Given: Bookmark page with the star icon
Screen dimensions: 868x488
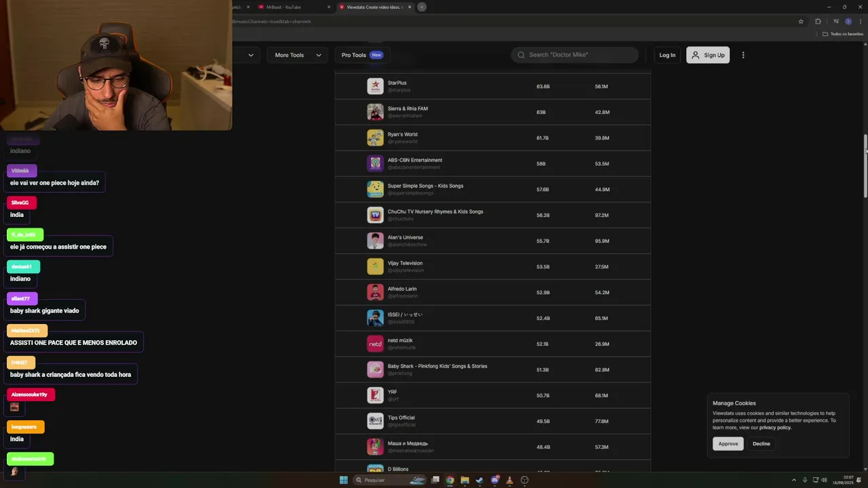Looking at the screenshot, I should coord(801,21).
